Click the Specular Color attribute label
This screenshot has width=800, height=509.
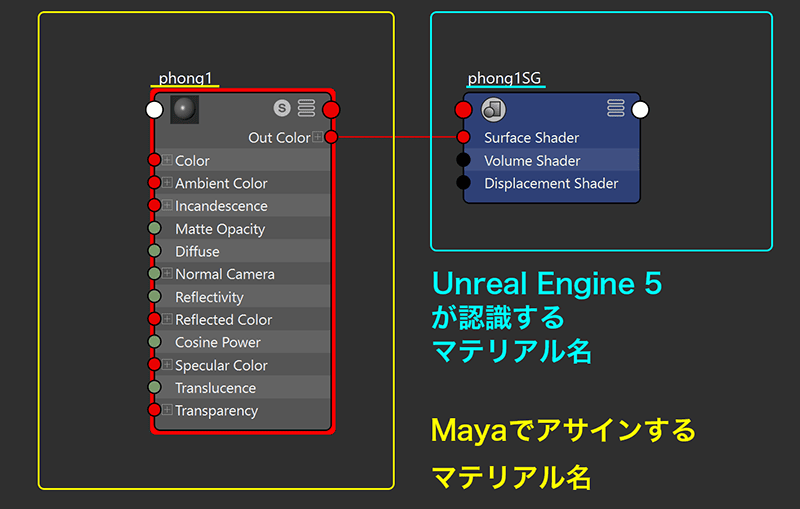click(x=221, y=366)
